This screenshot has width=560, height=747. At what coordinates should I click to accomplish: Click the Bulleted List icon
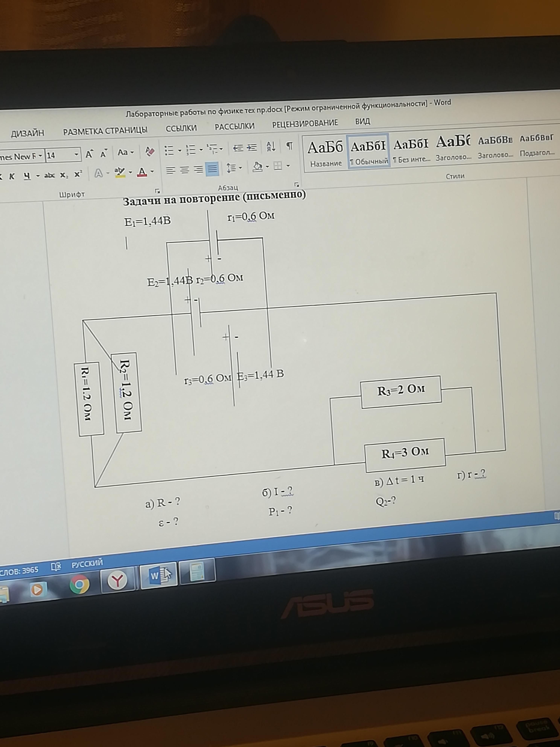pyautogui.click(x=169, y=150)
